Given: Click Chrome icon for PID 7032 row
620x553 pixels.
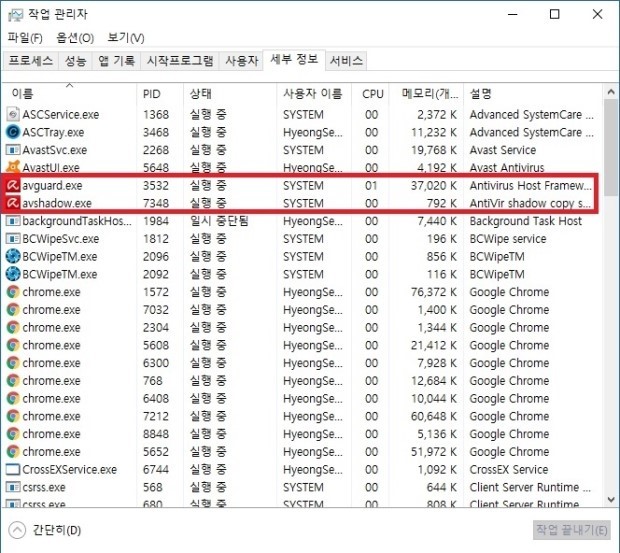Looking at the screenshot, I should [x=13, y=310].
